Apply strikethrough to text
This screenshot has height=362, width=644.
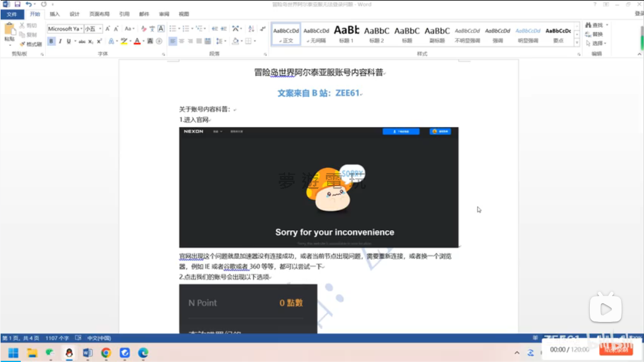click(82, 41)
